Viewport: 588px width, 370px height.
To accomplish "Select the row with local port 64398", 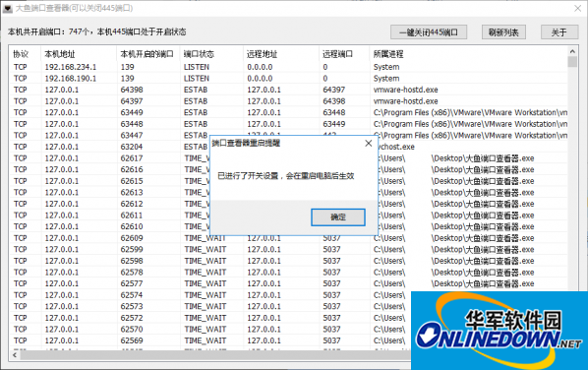I will 289,90.
